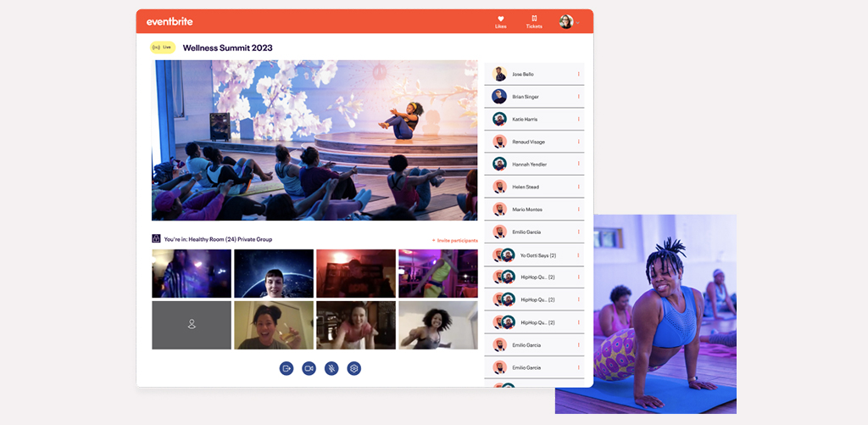Expand the profile avatar dropdown arrow

[578, 22]
